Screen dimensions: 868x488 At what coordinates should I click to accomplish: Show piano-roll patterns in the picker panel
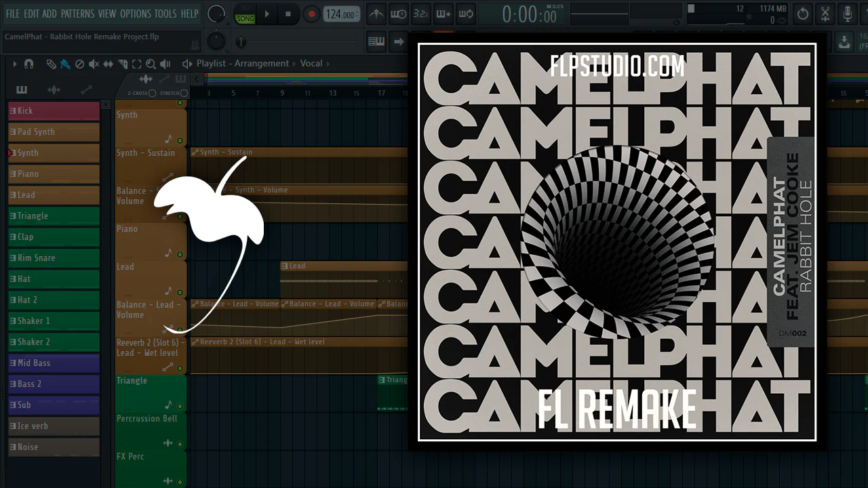pyautogui.click(x=22, y=89)
